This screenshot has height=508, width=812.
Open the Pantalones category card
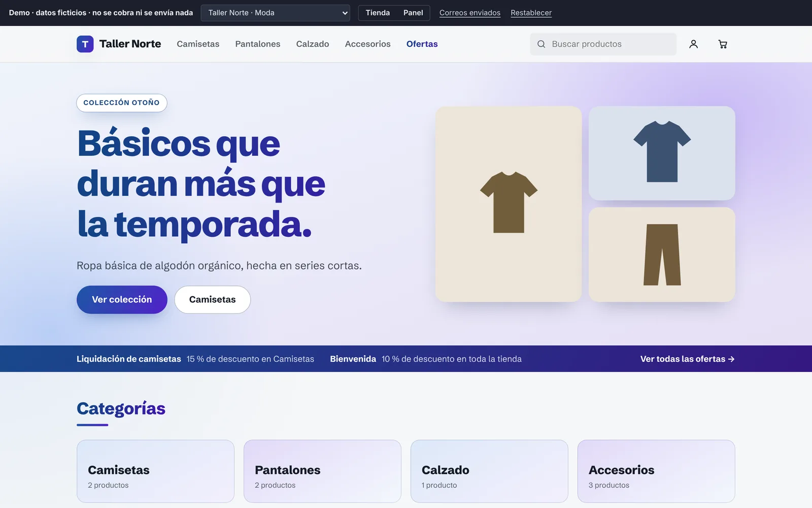(x=322, y=471)
